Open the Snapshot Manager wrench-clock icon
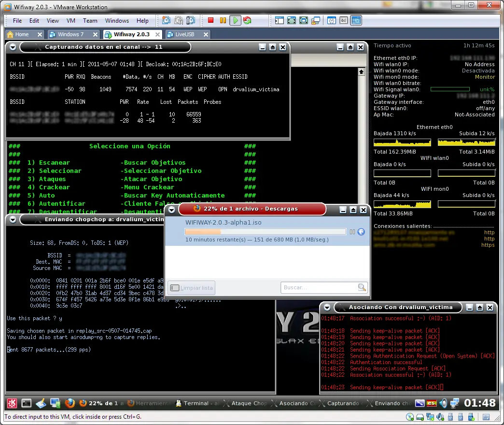 [x=191, y=20]
